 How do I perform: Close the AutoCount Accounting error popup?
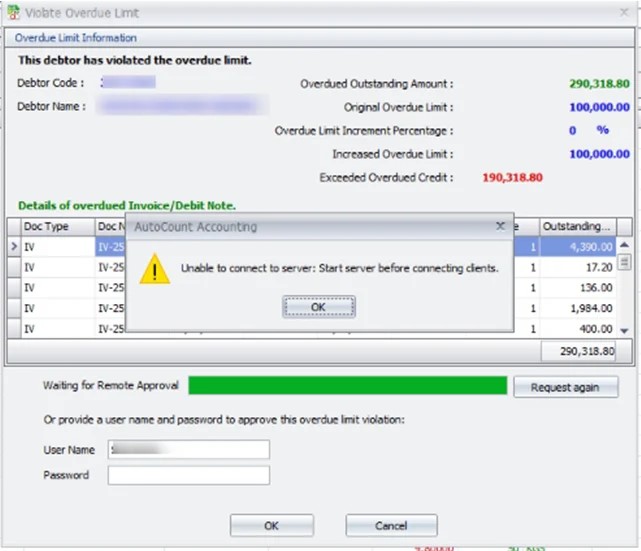tap(500, 227)
